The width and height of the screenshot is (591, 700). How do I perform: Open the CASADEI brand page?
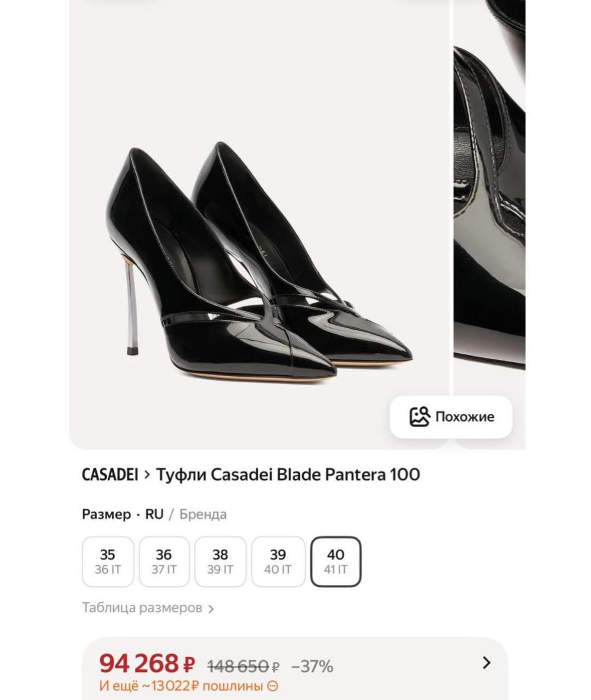point(109,475)
